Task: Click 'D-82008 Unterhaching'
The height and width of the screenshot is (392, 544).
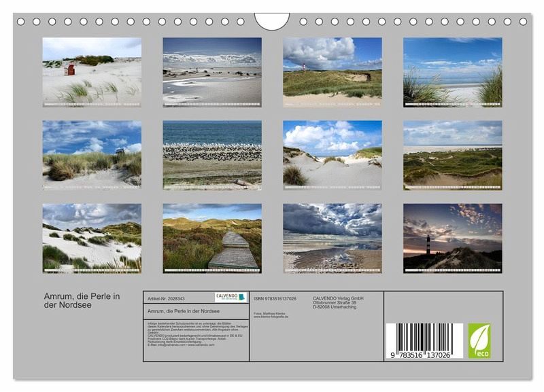Action: point(335,306)
